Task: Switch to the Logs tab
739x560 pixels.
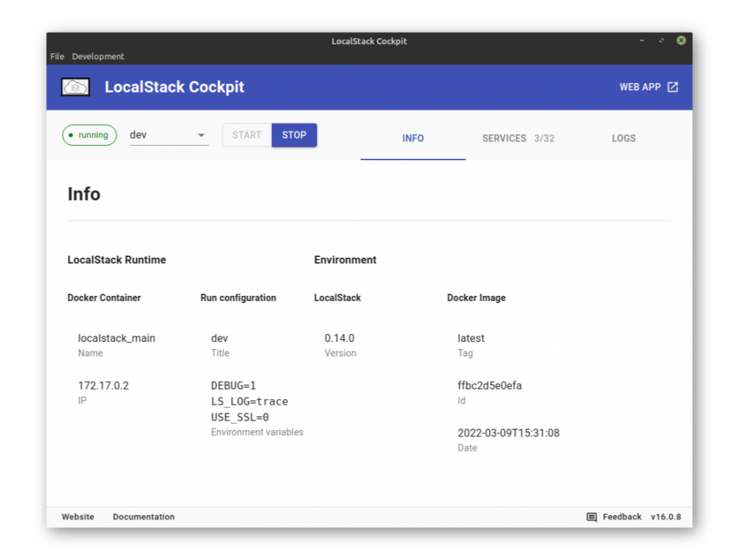Action: click(x=624, y=139)
